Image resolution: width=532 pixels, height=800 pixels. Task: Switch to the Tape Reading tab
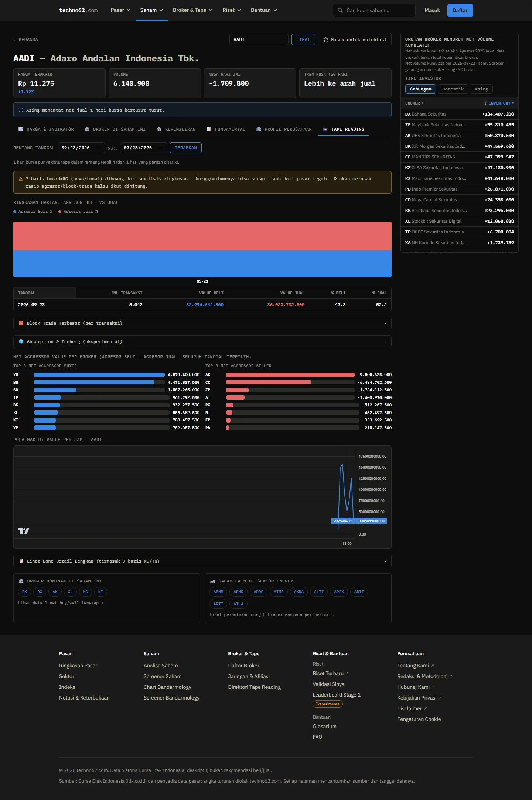(343, 129)
